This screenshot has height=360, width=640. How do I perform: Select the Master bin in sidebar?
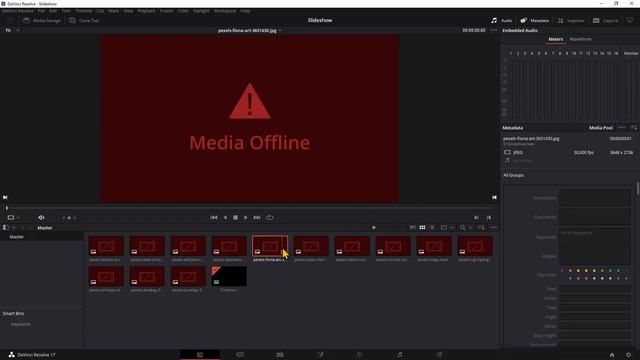pyautogui.click(x=17, y=237)
